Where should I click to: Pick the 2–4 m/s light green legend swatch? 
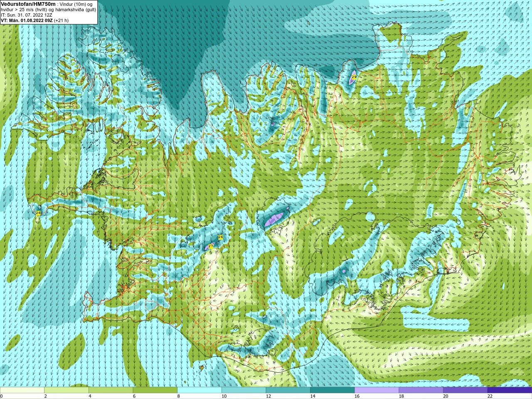[x=66, y=390]
